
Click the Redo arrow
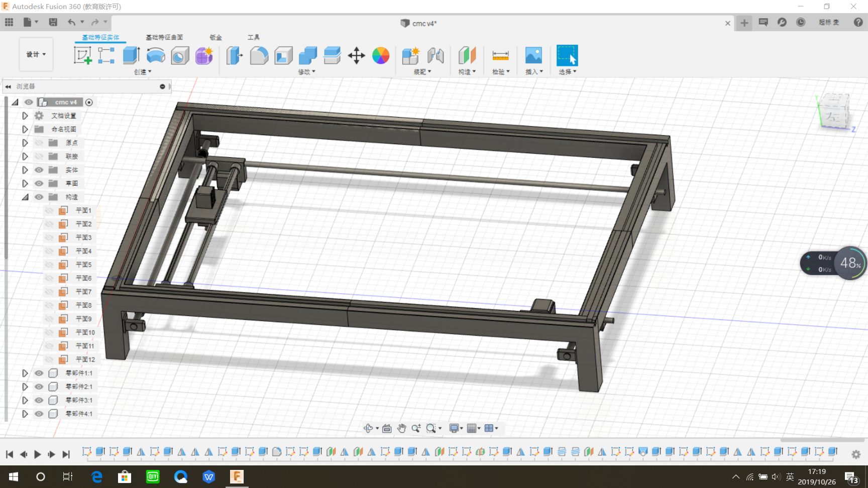click(95, 22)
